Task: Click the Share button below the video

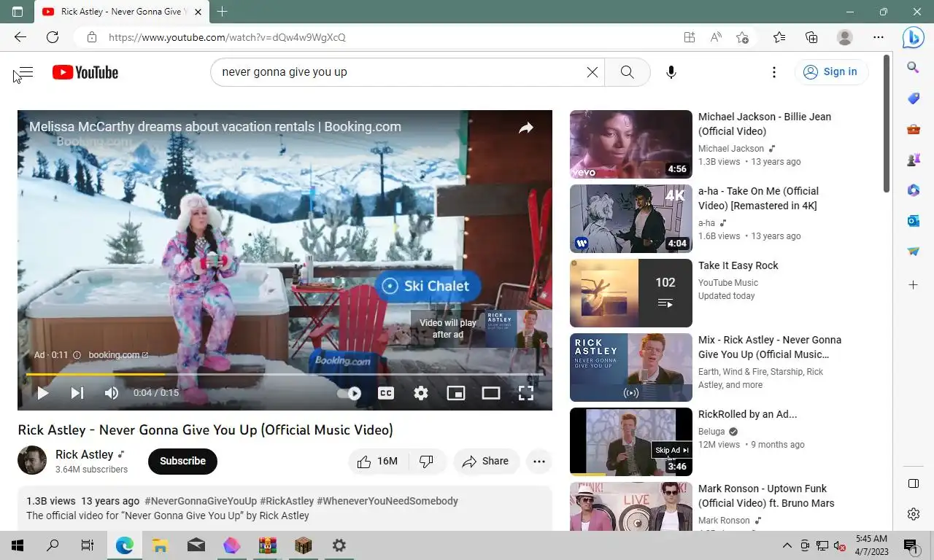Action: click(x=486, y=461)
